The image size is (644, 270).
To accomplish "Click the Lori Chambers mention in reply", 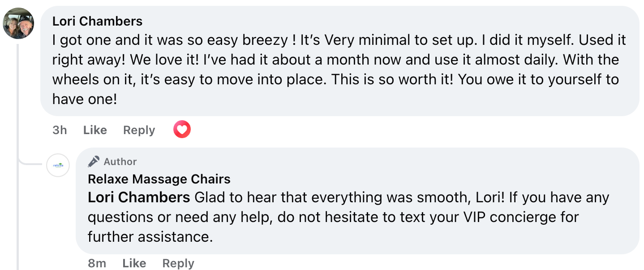I will click(x=139, y=197).
